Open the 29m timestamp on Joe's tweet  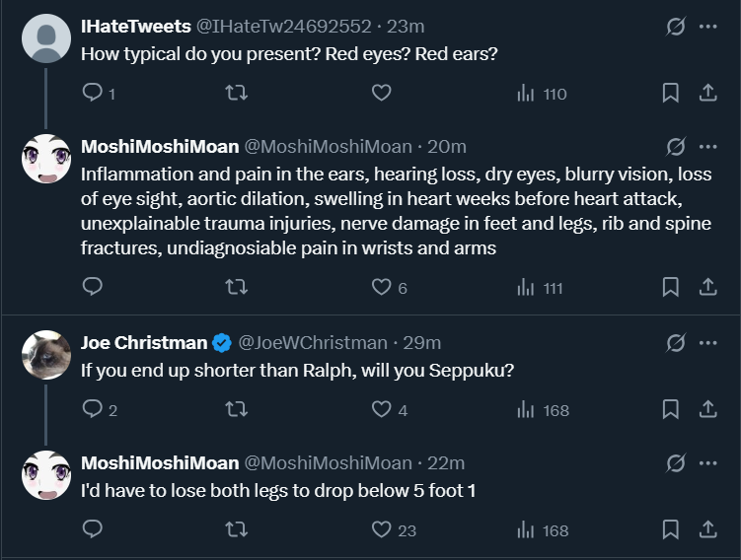click(x=422, y=343)
